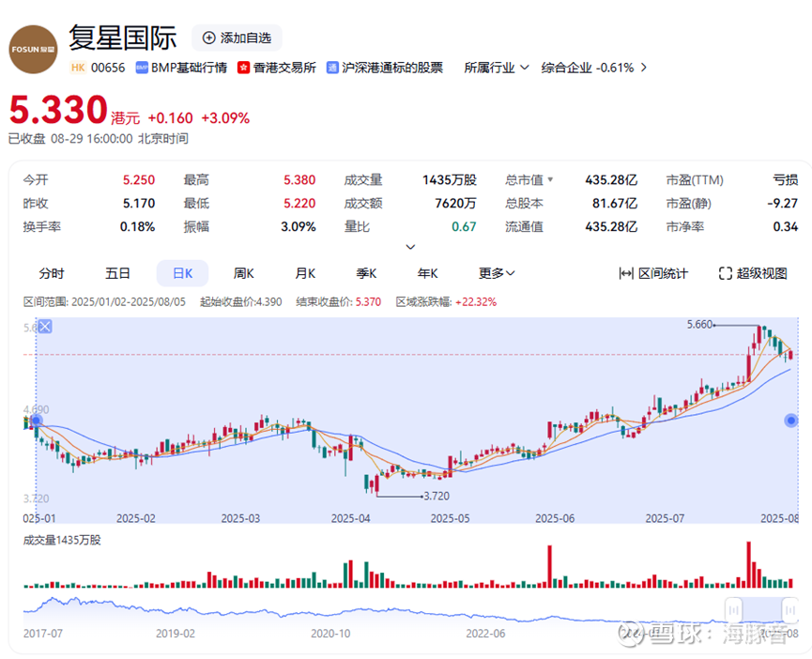Click 复星国际 stock name title

123,38
